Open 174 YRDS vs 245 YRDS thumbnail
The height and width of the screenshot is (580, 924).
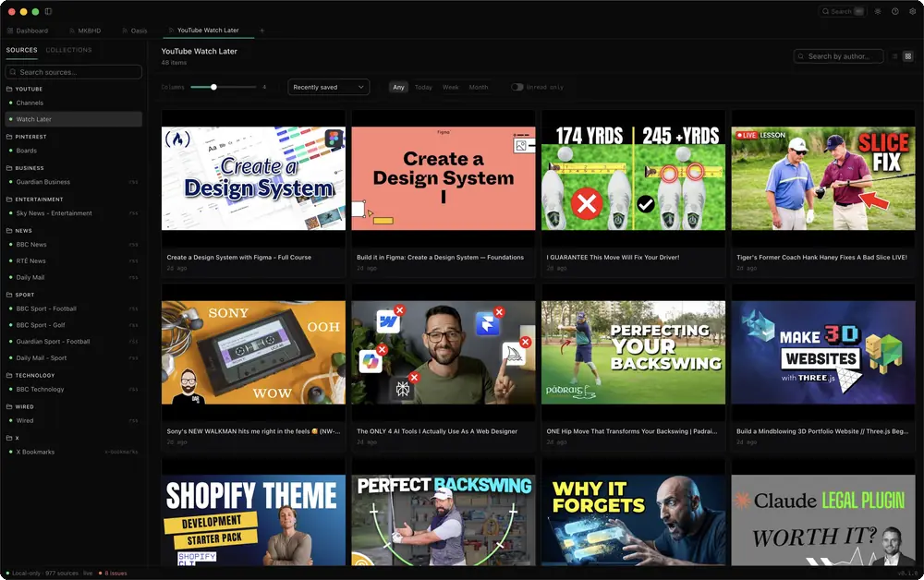pos(634,178)
